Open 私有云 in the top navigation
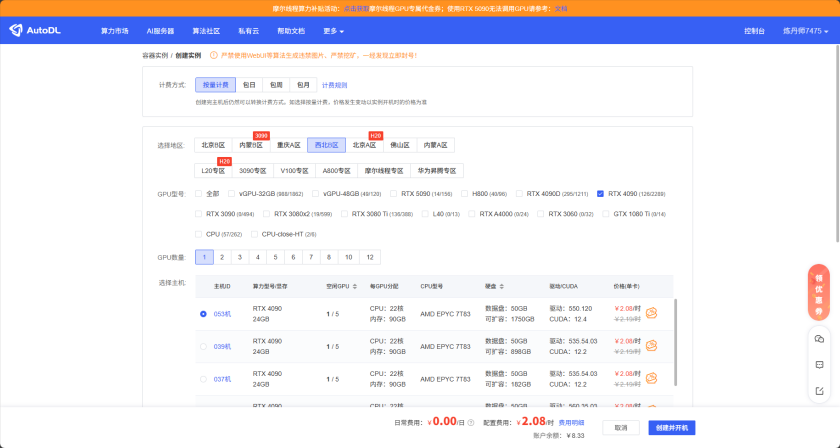840x448 pixels. click(249, 31)
